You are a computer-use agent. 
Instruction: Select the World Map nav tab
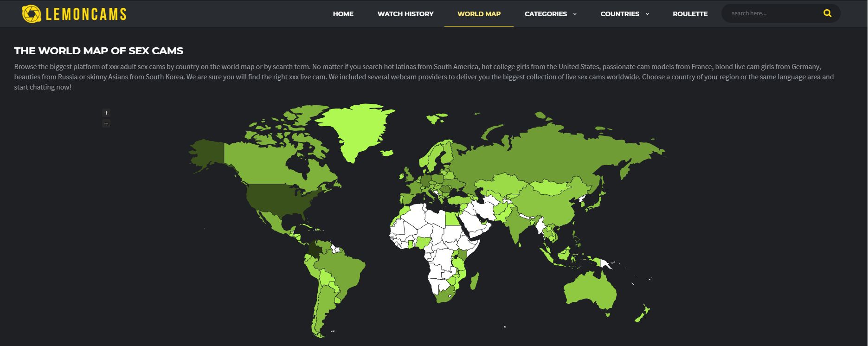click(x=479, y=14)
